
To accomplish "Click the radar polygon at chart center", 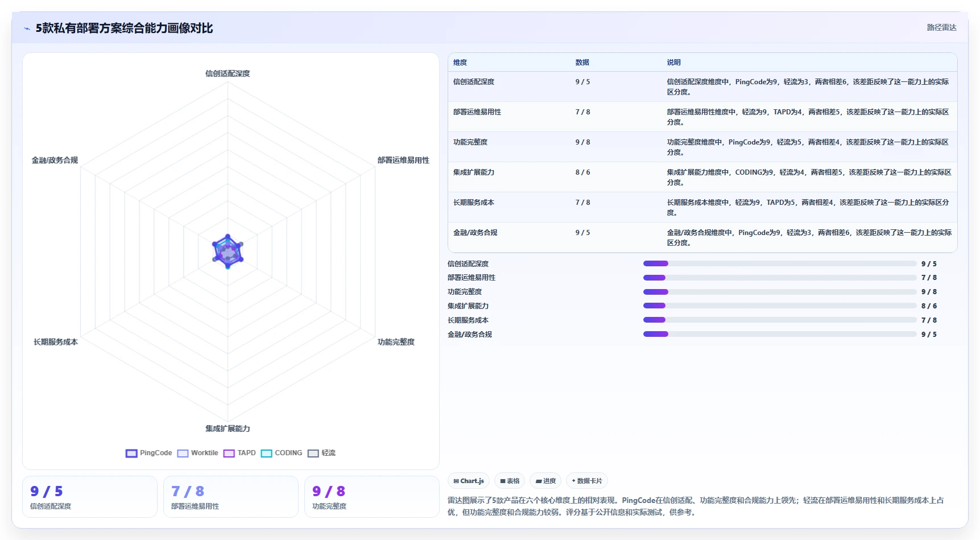I will coord(228,251).
